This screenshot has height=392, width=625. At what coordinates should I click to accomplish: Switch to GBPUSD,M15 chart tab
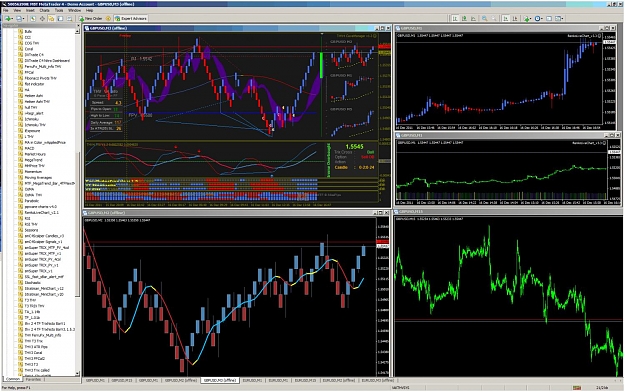click(122, 381)
